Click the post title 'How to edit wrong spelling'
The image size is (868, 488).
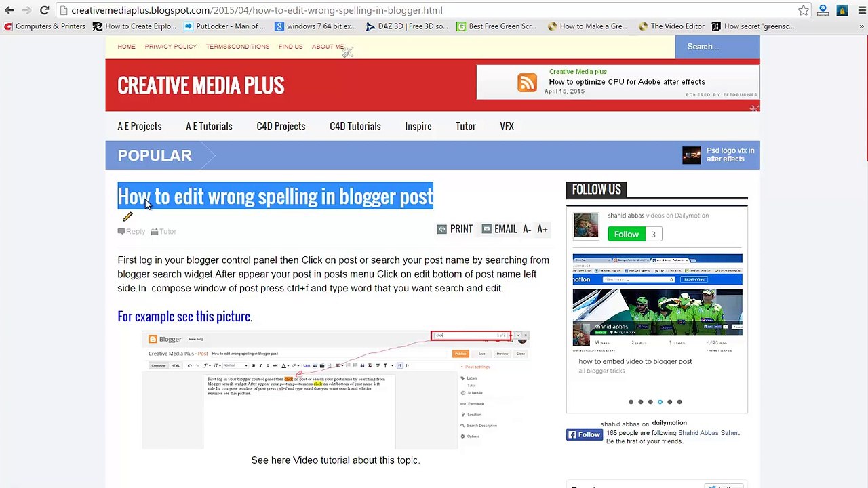pos(275,196)
